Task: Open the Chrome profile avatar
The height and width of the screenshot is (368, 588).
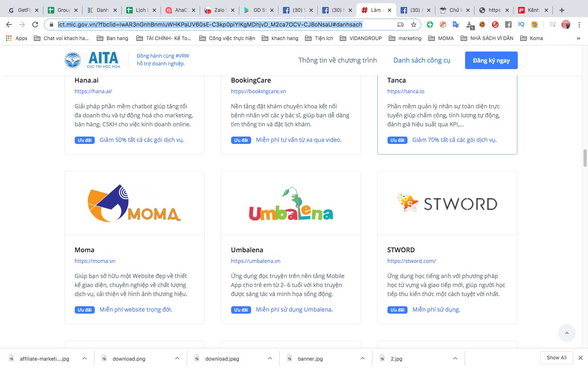Action: pos(566,25)
